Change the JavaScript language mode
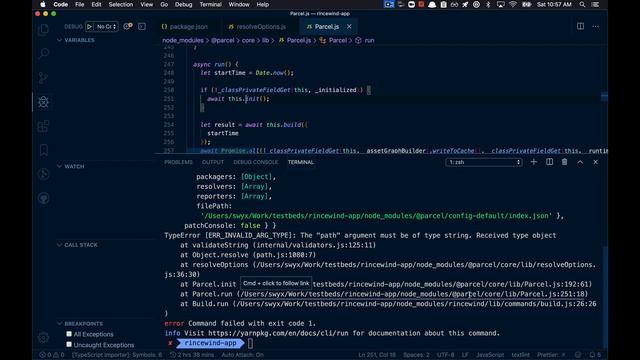 490,355
